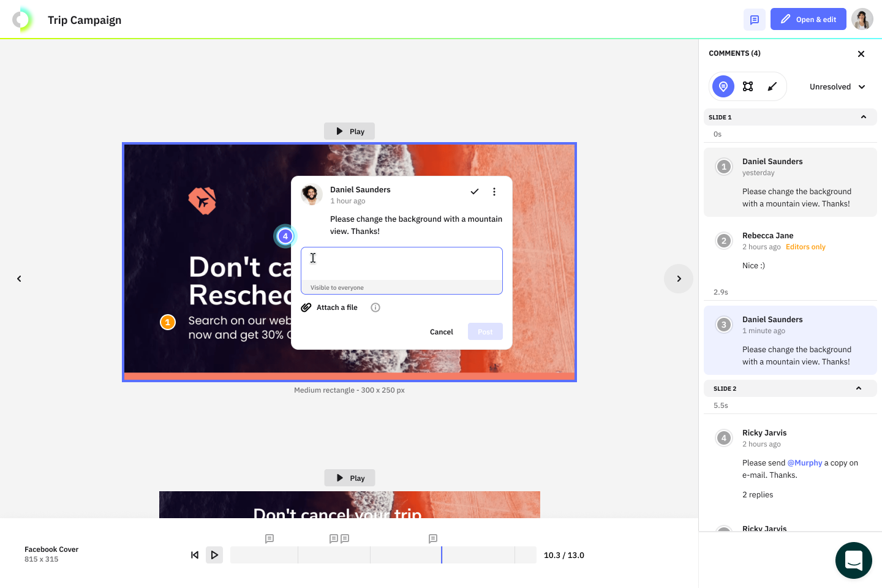This screenshot has width=882, height=588.
Task: Select the arrow annotation filter icon
Action: pyautogui.click(x=772, y=86)
